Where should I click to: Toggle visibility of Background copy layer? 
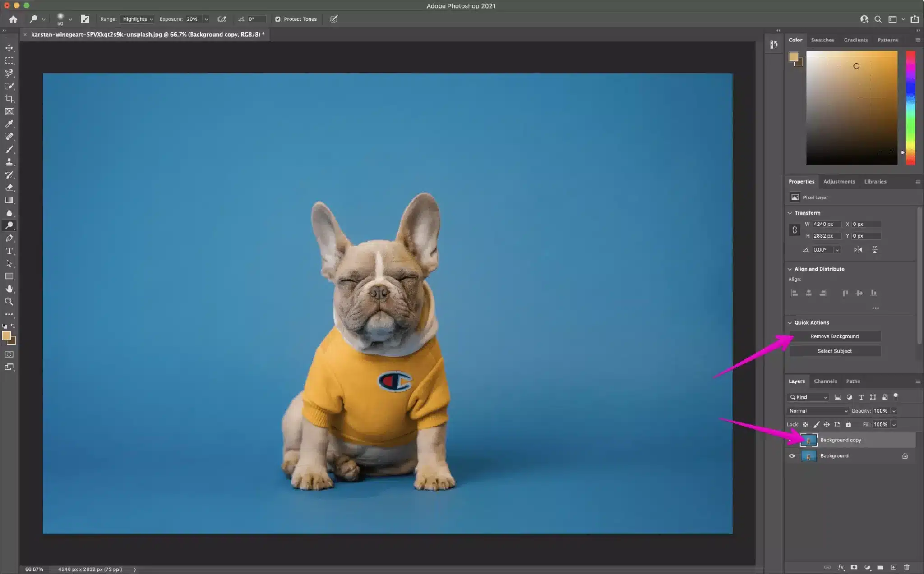tap(792, 440)
